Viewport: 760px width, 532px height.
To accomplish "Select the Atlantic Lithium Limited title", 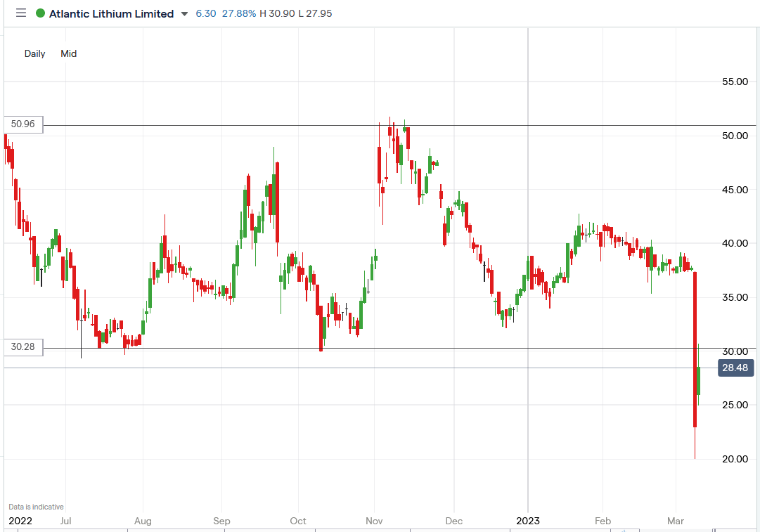I will [x=112, y=13].
